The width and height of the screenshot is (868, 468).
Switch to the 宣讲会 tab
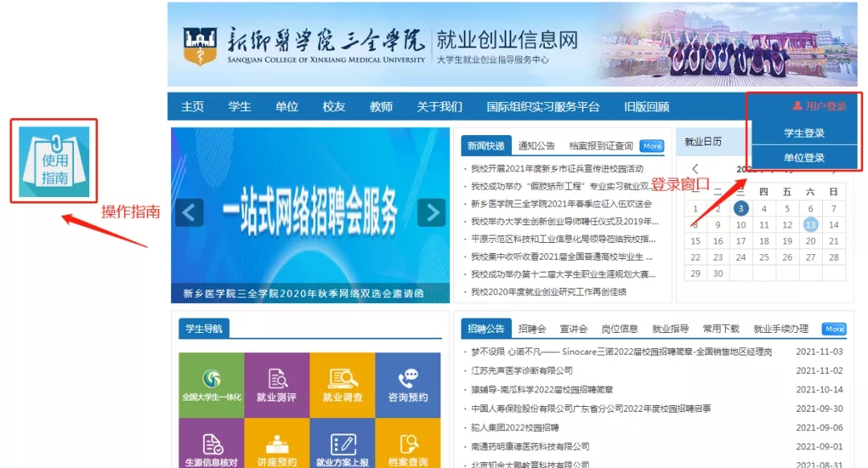[574, 329]
